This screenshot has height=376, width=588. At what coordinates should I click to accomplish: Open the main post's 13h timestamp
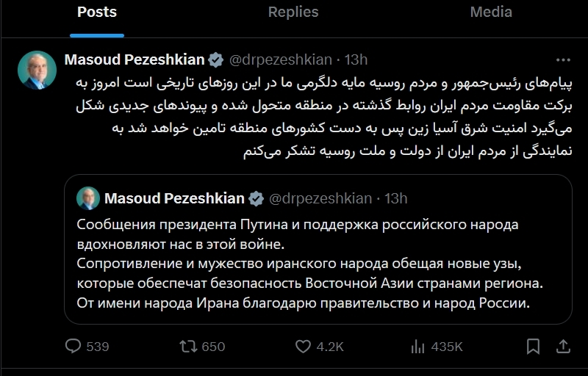tap(356, 59)
